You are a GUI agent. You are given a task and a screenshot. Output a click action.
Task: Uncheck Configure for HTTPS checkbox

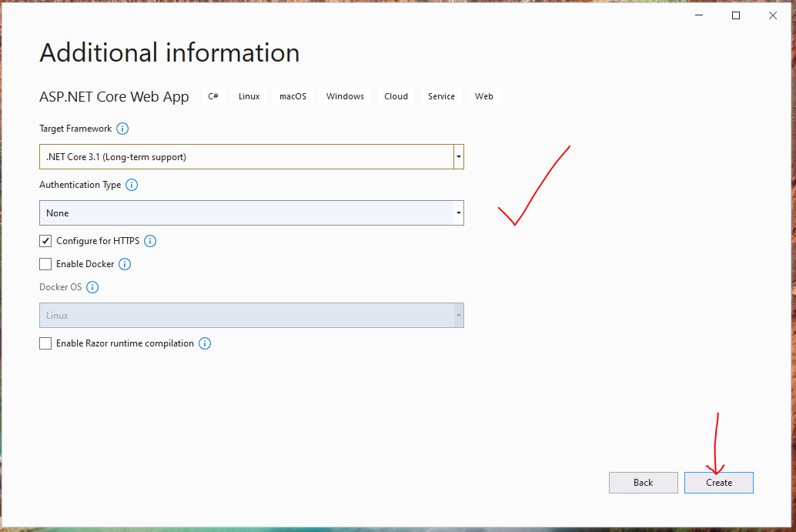click(45, 241)
